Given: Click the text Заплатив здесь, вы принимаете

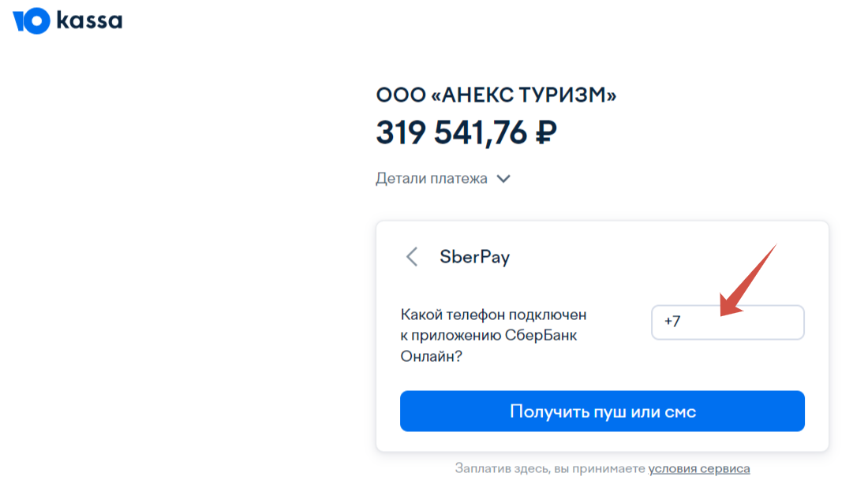Looking at the screenshot, I should coord(550,469).
